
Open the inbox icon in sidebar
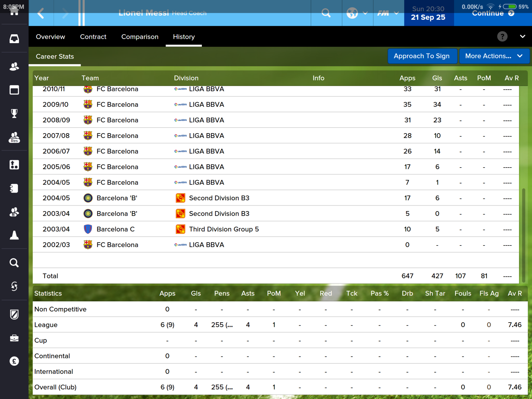point(14,39)
